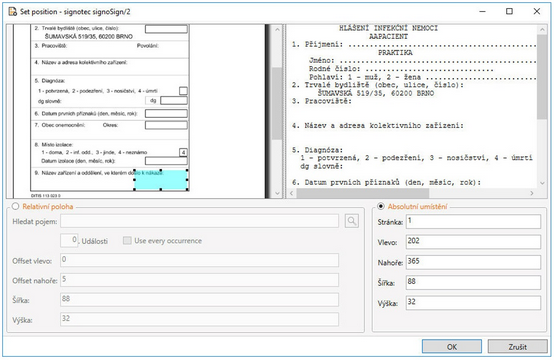Image resolution: width=554 pixels, height=360 pixels.
Task: Click the Události count field
Action: [x=69, y=240]
